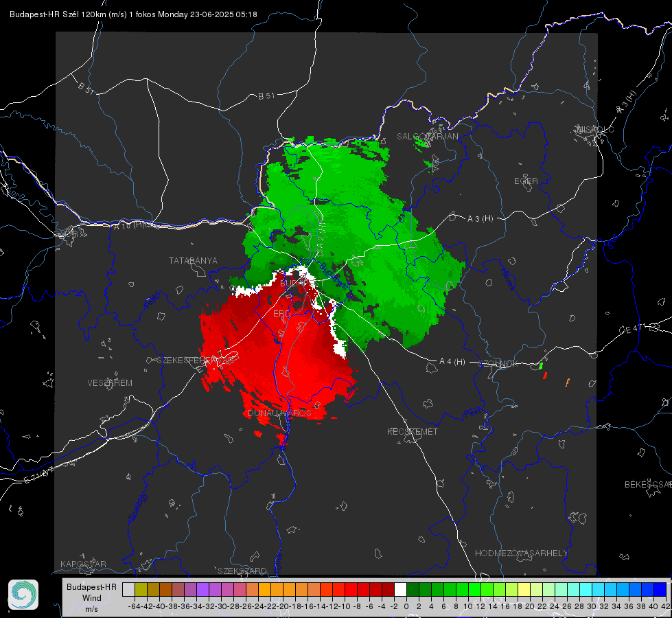Click the A 10 (H) road label
The height and width of the screenshot is (618, 672).
128,226
